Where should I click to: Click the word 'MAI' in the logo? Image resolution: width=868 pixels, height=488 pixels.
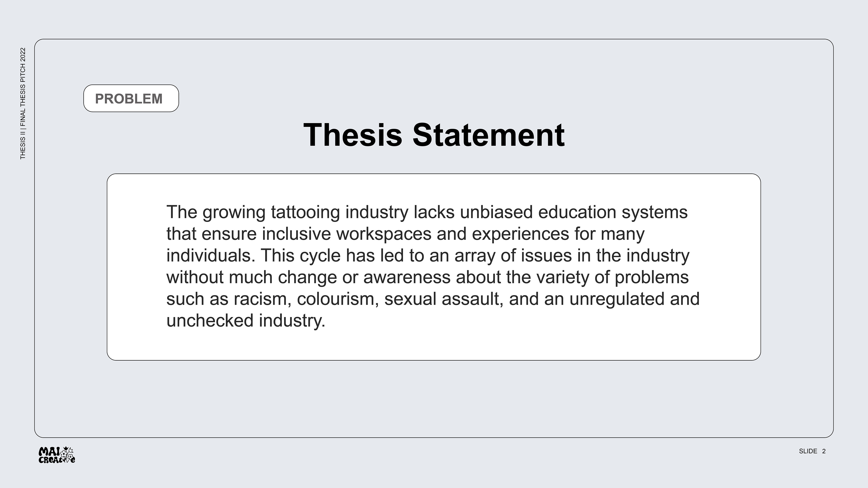coord(50,451)
